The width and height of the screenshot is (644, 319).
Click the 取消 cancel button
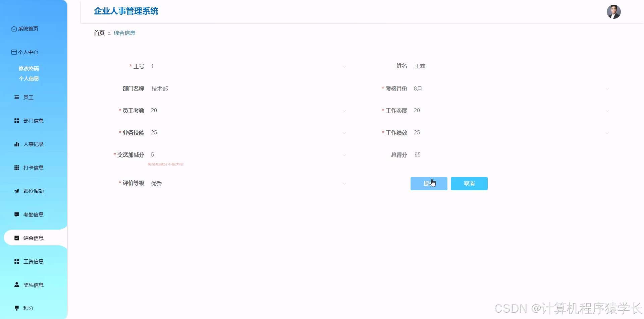469,184
